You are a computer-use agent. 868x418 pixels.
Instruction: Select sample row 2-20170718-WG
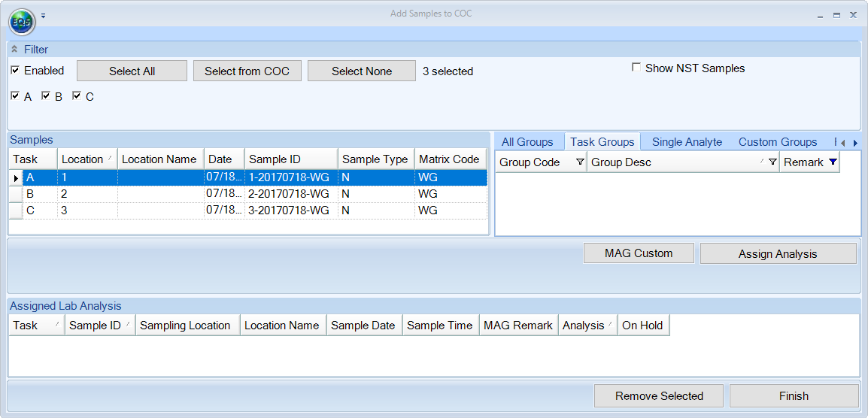tap(289, 194)
